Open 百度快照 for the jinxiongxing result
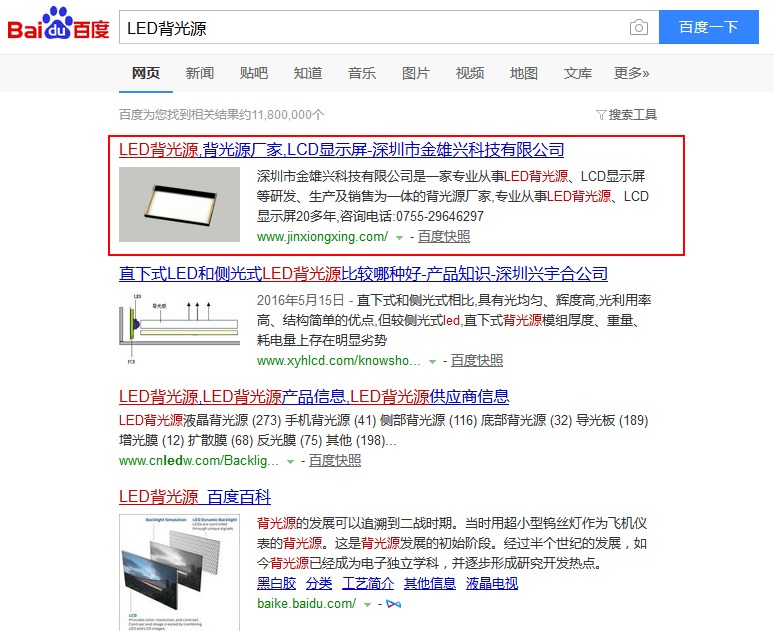 click(444, 237)
